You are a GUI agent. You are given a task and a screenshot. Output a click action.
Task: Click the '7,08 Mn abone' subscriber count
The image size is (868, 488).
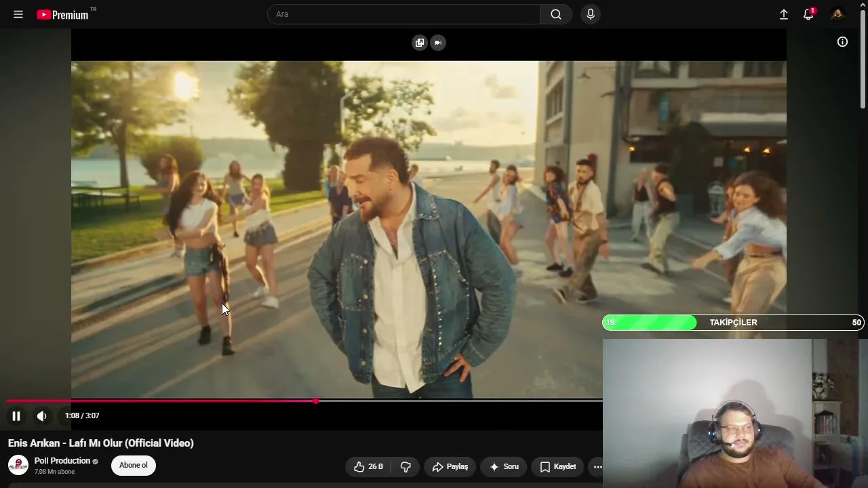[54, 472]
